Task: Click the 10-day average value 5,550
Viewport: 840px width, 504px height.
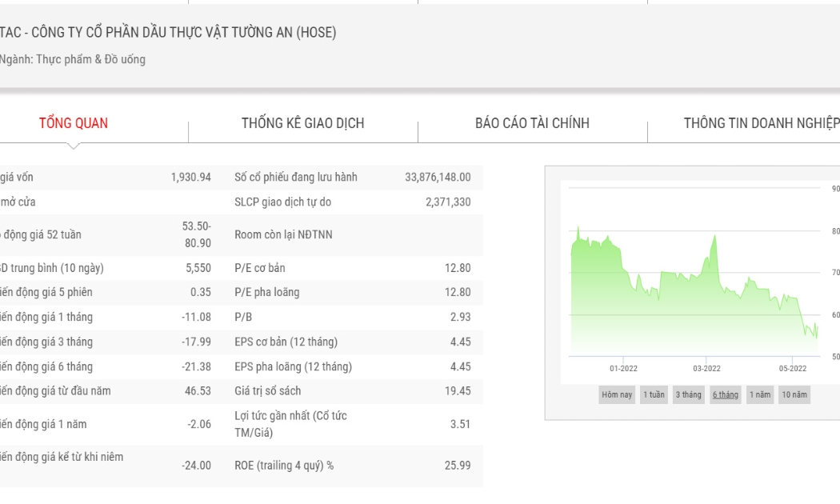Action: tap(198, 268)
